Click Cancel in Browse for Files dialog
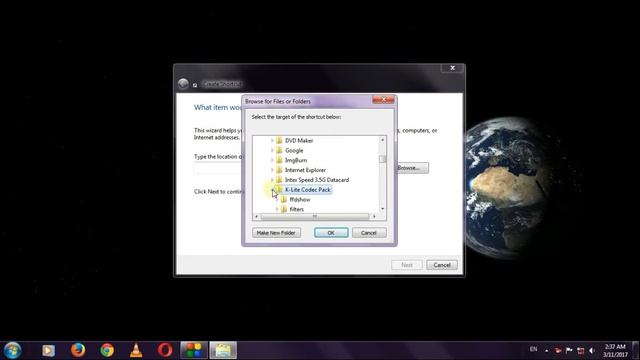The image size is (640, 360). [x=369, y=233]
